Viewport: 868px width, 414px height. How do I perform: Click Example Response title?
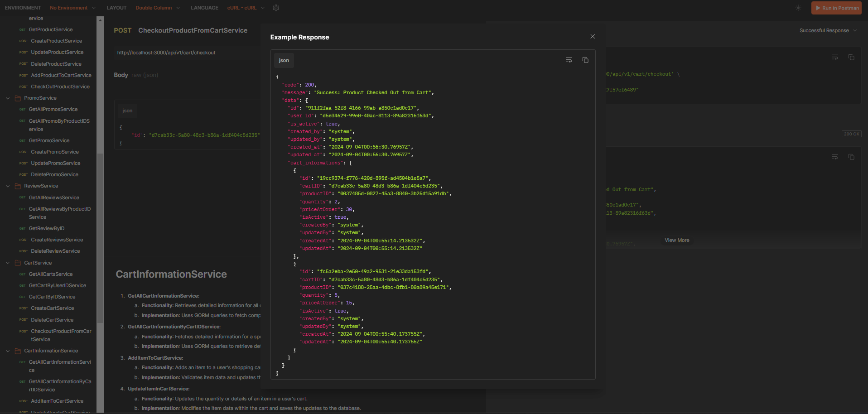coord(300,37)
